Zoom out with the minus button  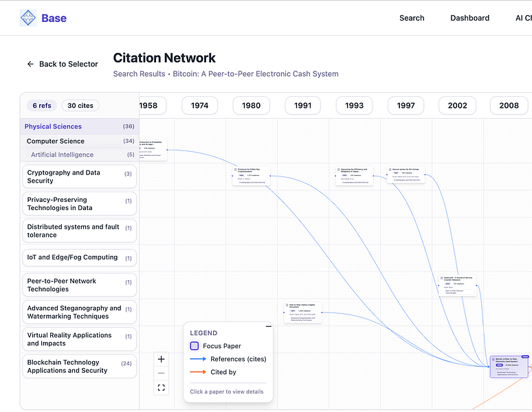(x=161, y=373)
